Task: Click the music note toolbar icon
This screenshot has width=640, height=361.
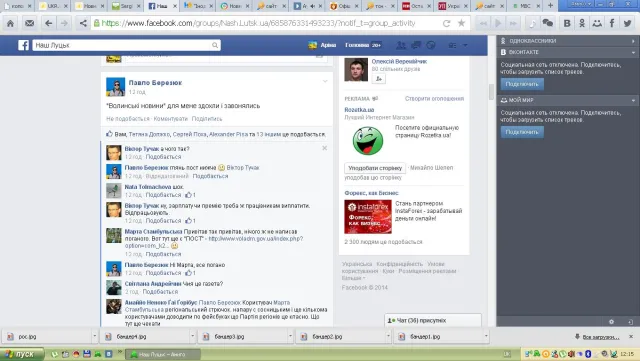Action: click(532, 23)
